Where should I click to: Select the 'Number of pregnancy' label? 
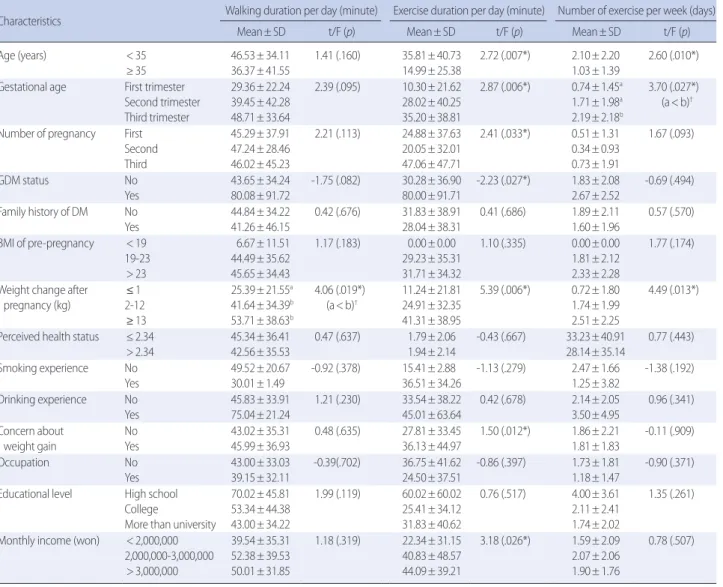[48, 134]
